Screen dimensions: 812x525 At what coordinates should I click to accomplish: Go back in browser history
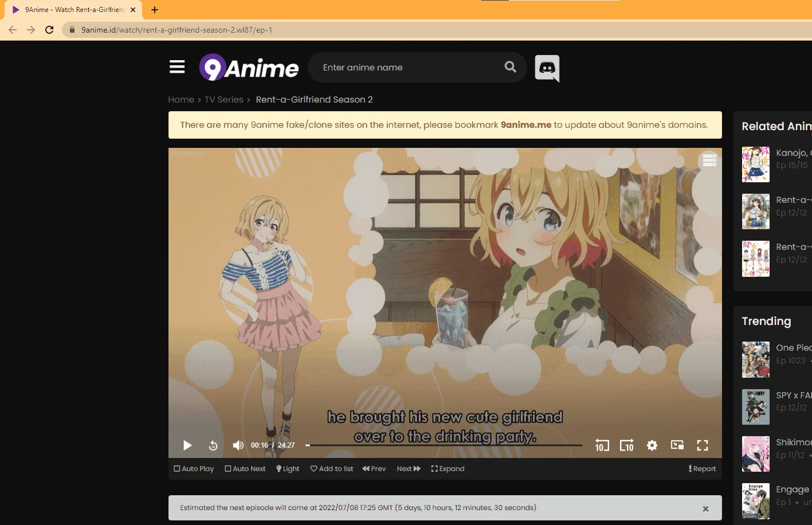tap(13, 30)
